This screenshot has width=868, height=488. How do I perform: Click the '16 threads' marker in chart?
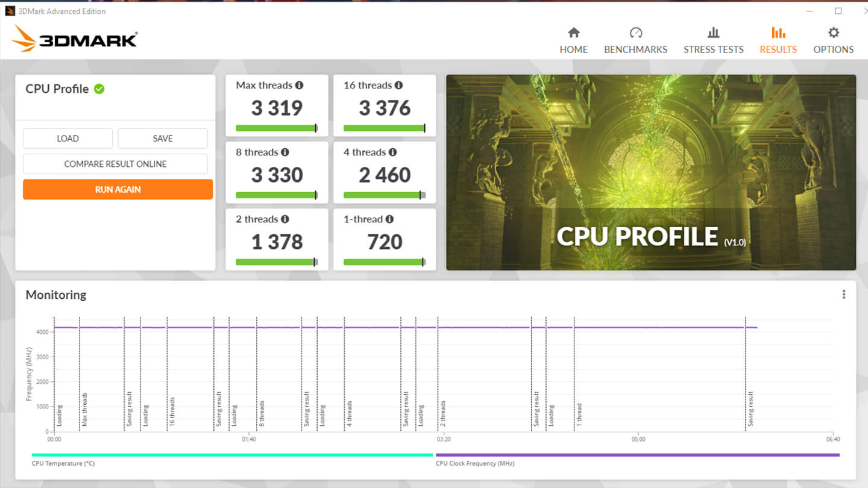click(172, 412)
